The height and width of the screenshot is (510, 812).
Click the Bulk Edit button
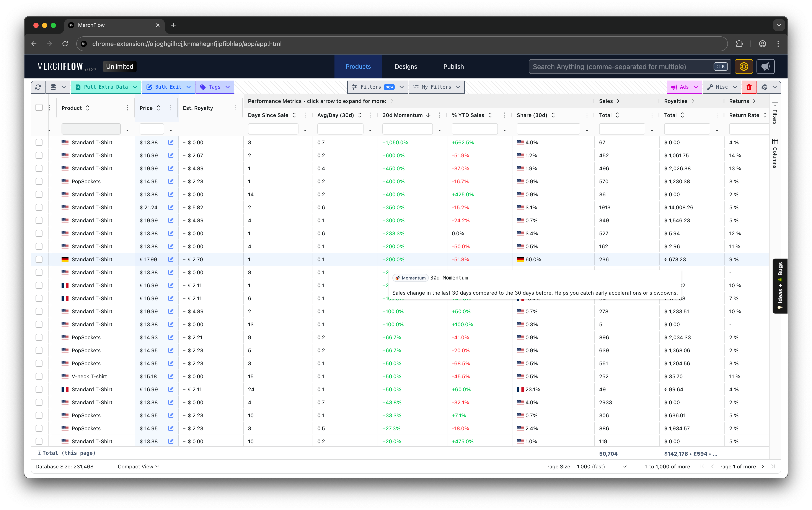pyautogui.click(x=168, y=87)
